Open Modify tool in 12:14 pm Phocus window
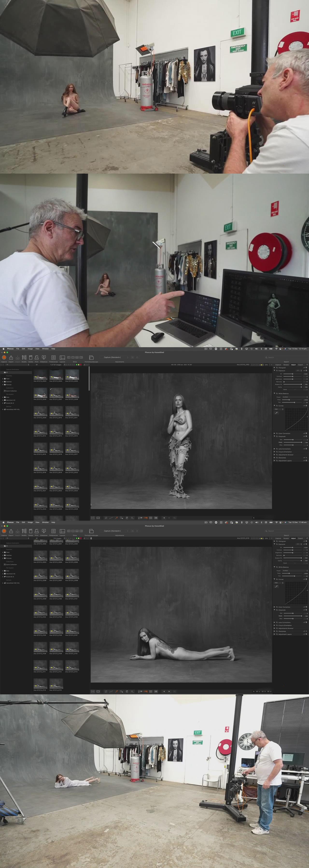Screen dimensions: 309x868 pos(24,357)
